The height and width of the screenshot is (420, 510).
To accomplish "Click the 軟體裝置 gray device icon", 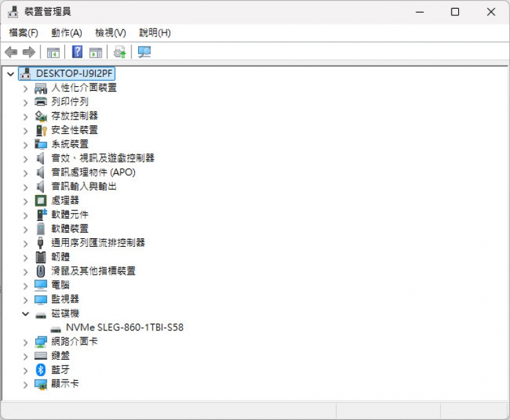I will pyautogui.click(x=41, y=228).
